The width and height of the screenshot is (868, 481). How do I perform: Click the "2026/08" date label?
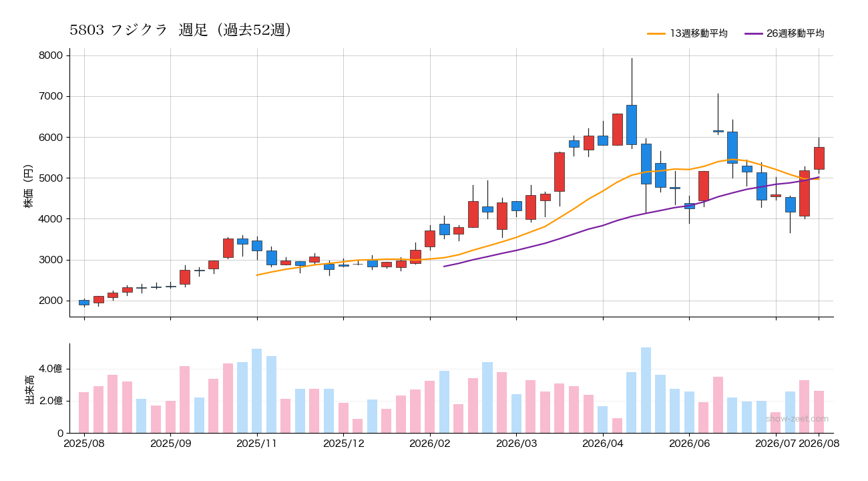point(819,442)
